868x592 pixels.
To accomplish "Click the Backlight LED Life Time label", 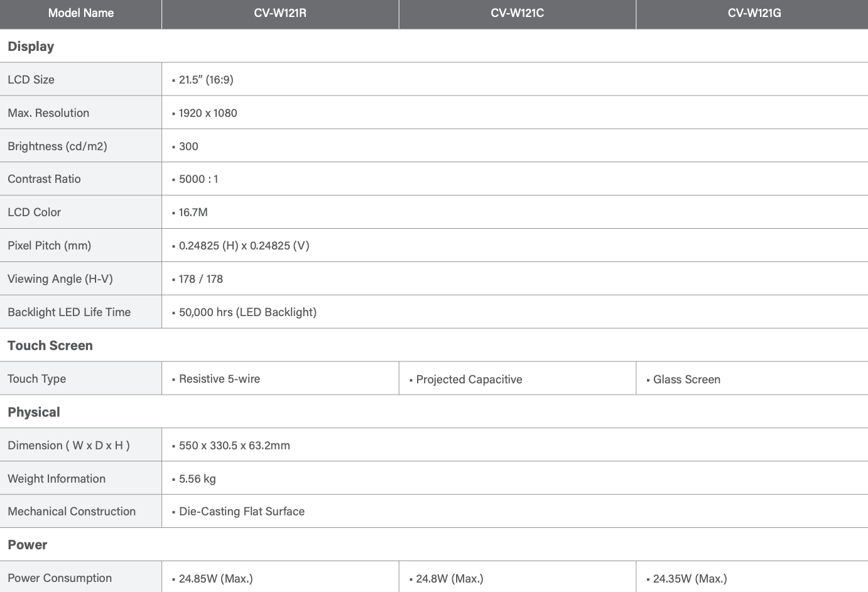I will pos(69,312).
